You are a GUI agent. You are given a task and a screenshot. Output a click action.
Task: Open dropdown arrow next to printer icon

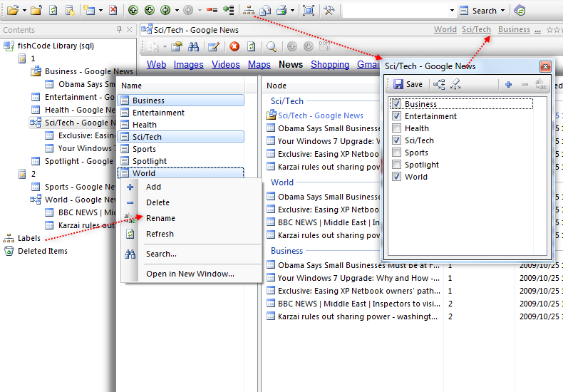point(292,11)
